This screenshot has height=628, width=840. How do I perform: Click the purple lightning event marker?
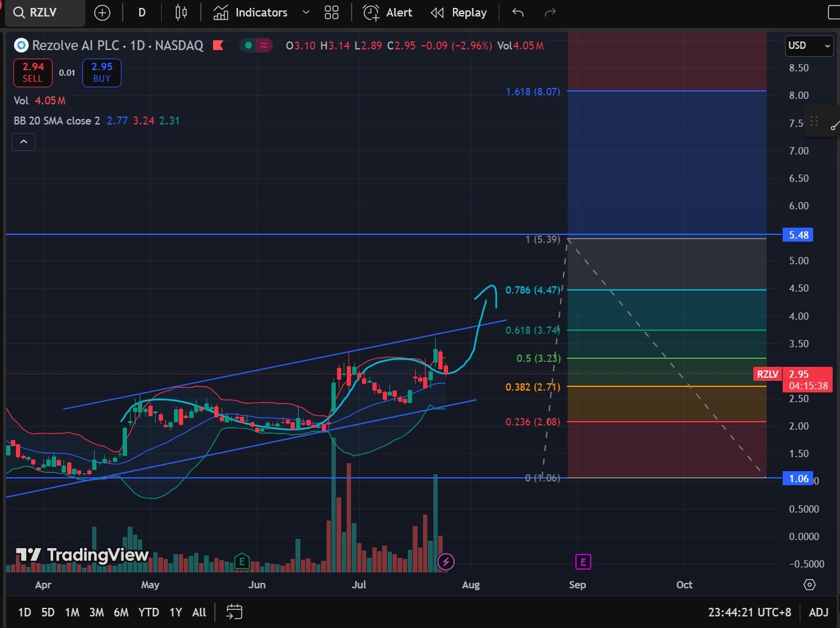pos(446,561)
